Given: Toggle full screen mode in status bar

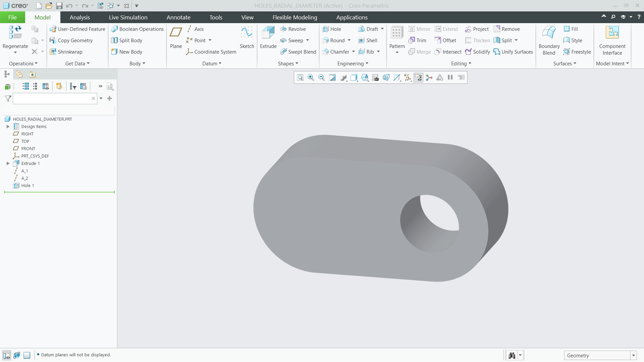Looking at the screenshot, I should coord(27,355).
